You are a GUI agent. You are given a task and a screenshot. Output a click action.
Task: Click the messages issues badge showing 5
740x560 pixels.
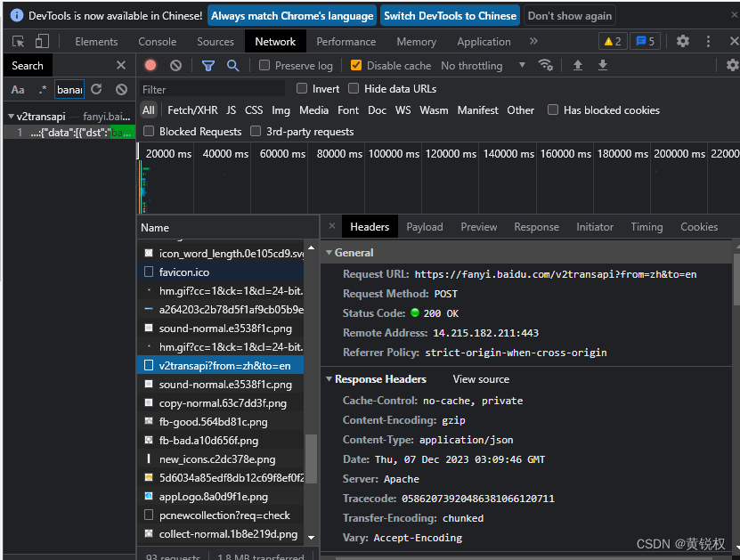pos(646,42)
